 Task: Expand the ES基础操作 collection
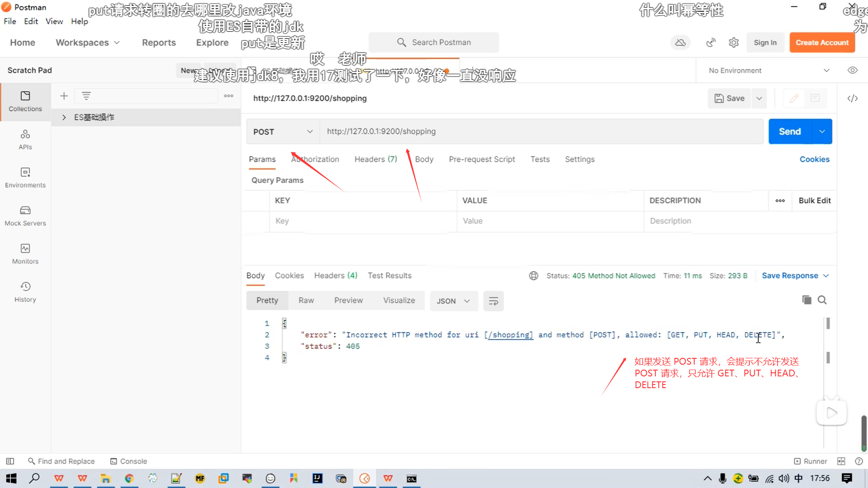pos(64,117)
